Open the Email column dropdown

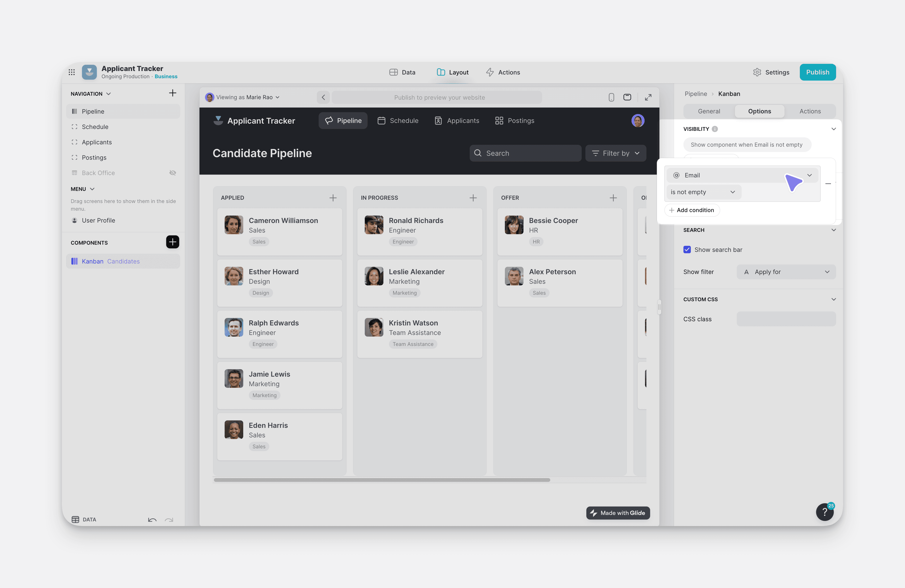(742, 175)
